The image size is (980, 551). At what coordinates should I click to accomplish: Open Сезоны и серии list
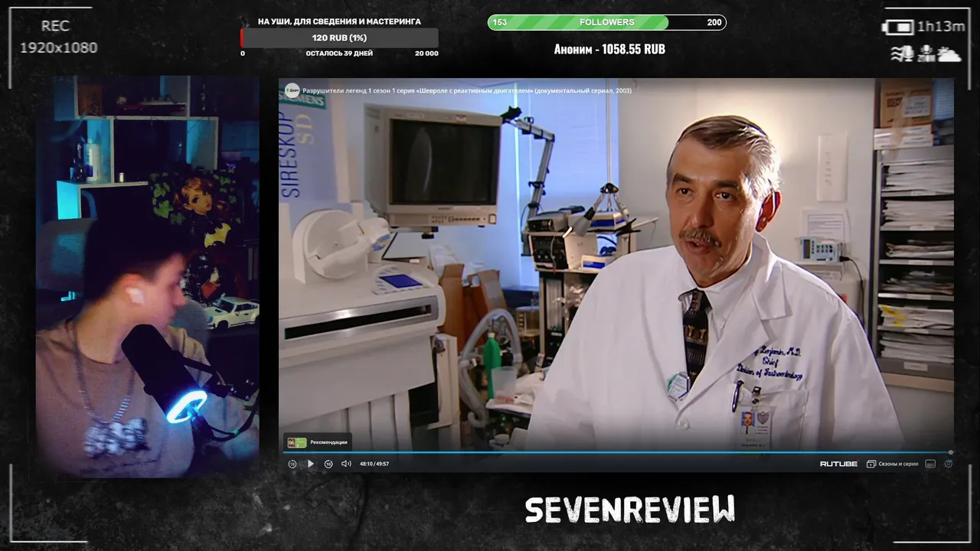(892, 464)
